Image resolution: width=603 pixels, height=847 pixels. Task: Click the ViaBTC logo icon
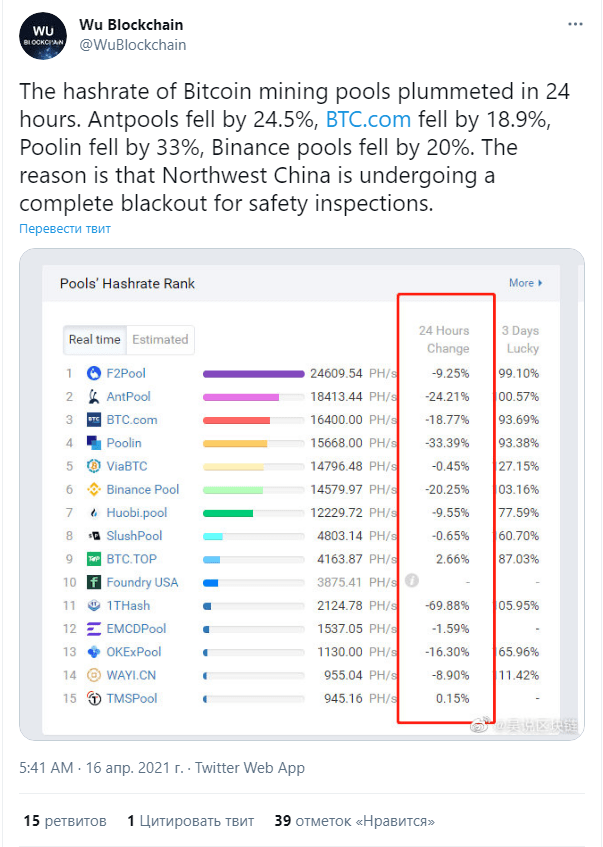94,466
